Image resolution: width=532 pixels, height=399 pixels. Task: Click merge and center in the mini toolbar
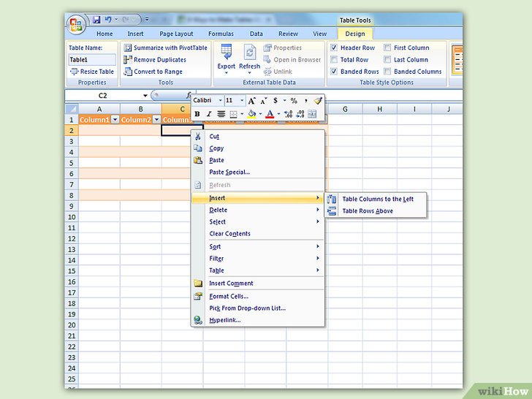312,114
